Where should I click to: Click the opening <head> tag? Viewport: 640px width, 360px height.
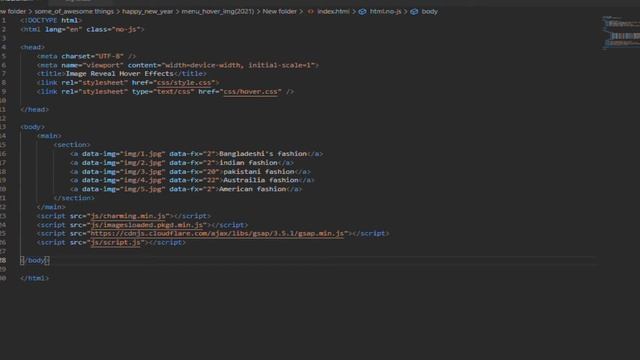click(x=32, y=47)
